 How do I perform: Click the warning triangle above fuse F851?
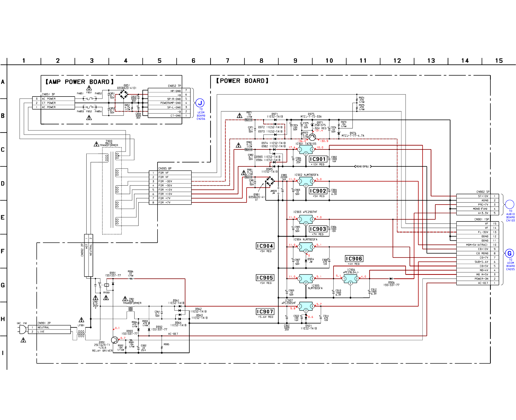[x=89, y=88]
